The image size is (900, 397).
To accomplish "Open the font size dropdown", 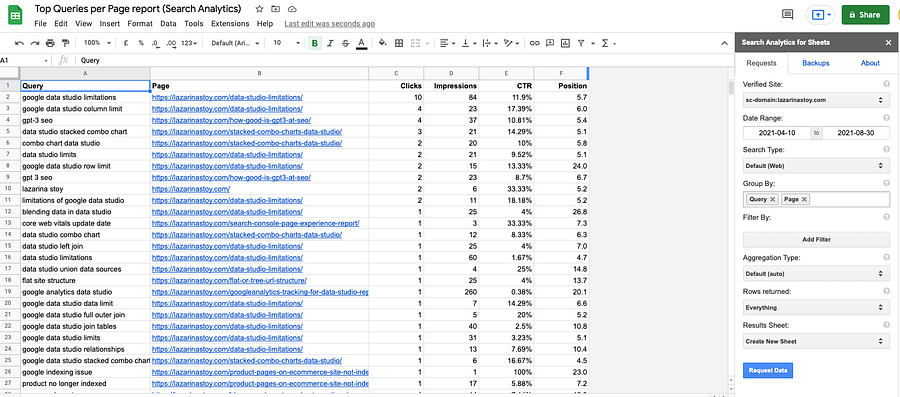I will [286, 43].
